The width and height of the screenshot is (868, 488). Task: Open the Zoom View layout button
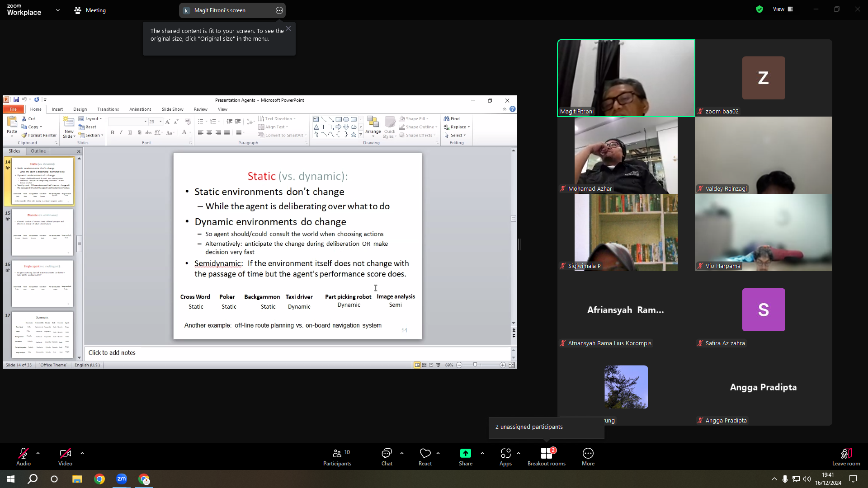click(x=783, y=9)
